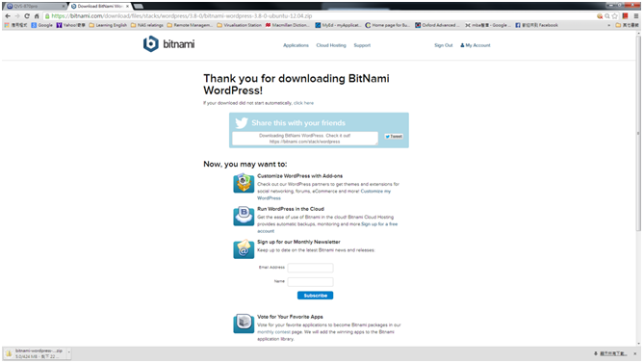Expand the NAS relatings bookmarks folder
Viewport: 644px width, 363px height.
pos(147,25)
